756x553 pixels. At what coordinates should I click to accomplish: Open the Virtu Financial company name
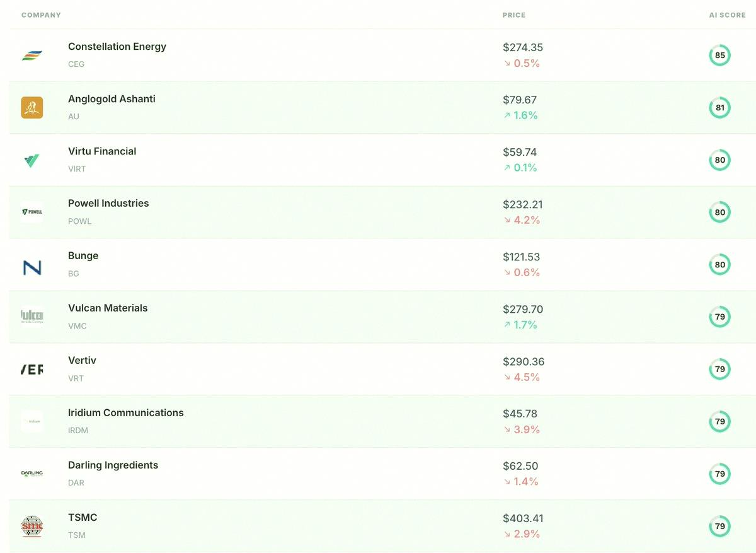[102, 151]
